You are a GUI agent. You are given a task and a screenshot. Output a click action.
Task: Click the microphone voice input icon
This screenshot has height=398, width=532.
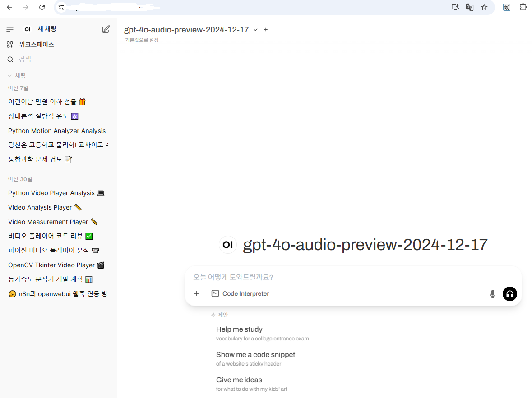[493, 294]
